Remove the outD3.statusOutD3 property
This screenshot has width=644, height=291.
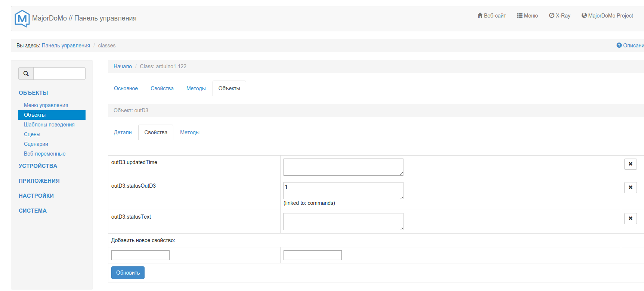tap(630, 188)
